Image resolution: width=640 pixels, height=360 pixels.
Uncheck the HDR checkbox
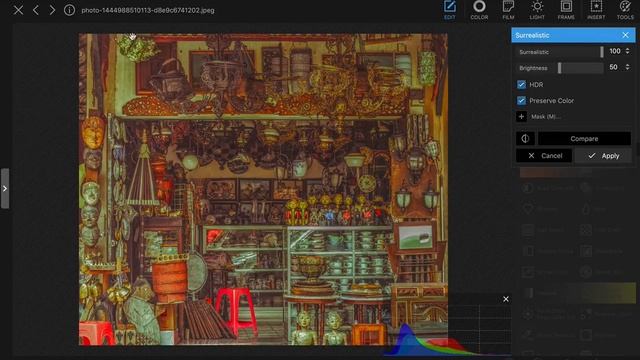tap(521, 84)
